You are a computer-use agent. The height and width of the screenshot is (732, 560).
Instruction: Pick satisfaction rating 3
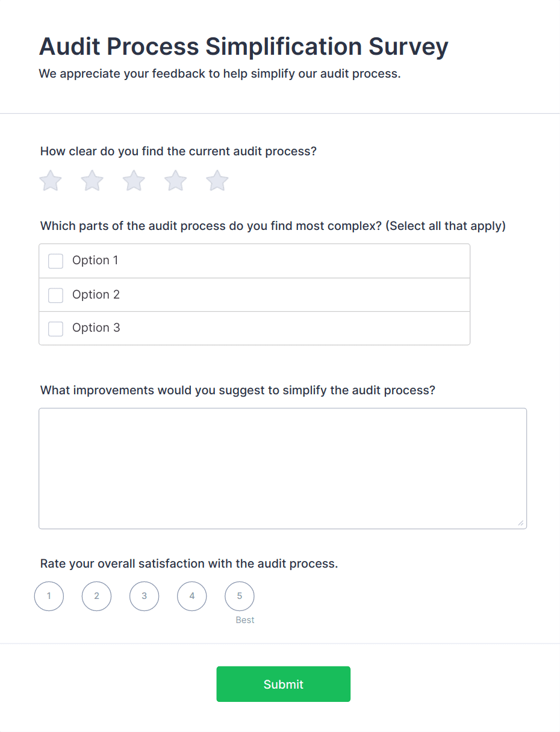144,597
